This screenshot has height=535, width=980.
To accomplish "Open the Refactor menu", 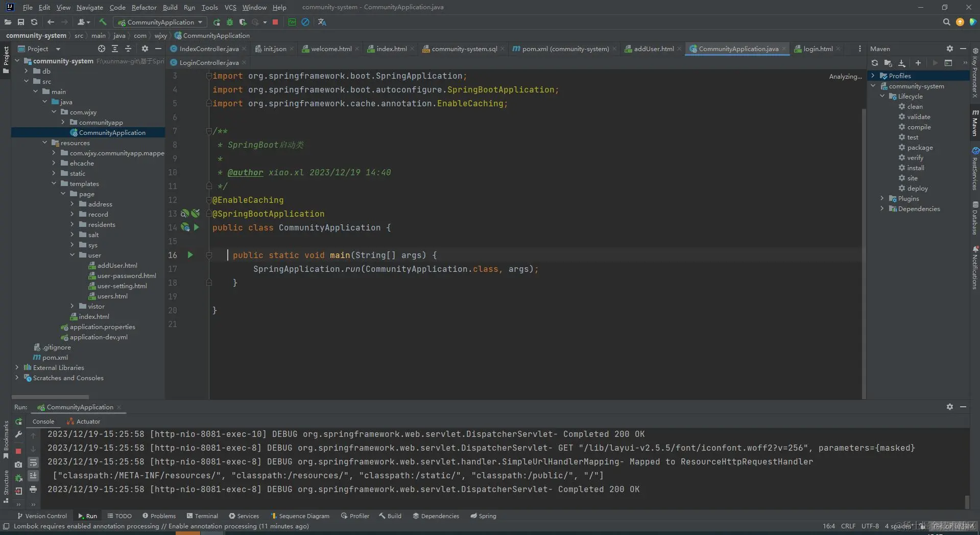I will (144, 7).
